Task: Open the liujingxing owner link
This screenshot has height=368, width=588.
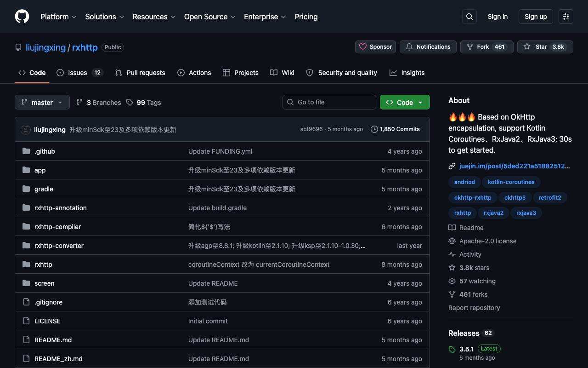Action: (x=45, y=47)
